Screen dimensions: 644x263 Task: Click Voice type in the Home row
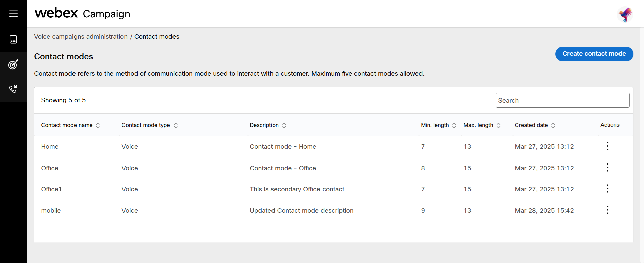click(x=130, y=147)
